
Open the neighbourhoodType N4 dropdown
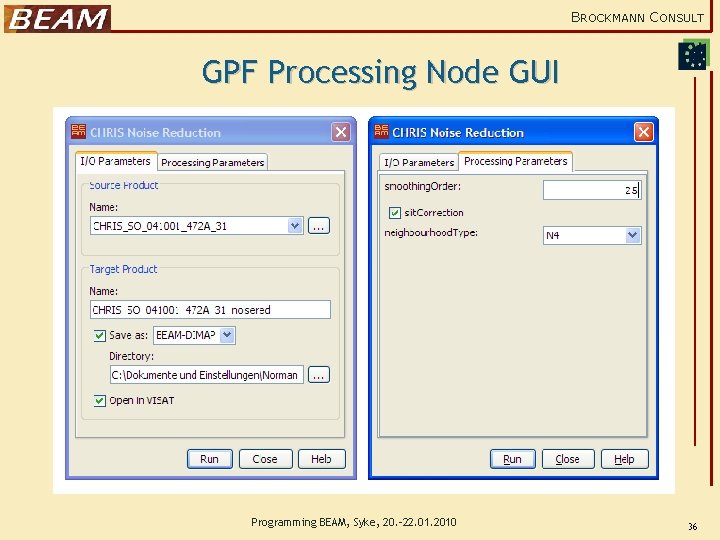point(633,235)
